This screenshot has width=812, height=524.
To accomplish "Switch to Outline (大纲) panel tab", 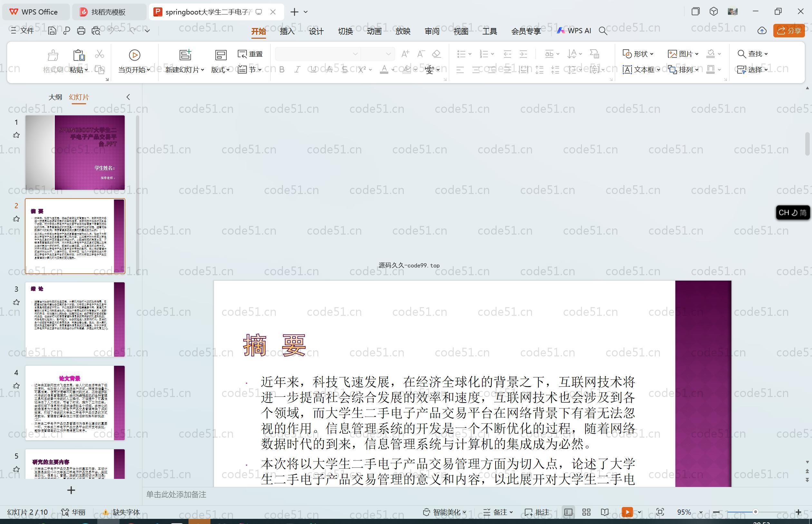I will pyautogui.click(x=55, y=97).
